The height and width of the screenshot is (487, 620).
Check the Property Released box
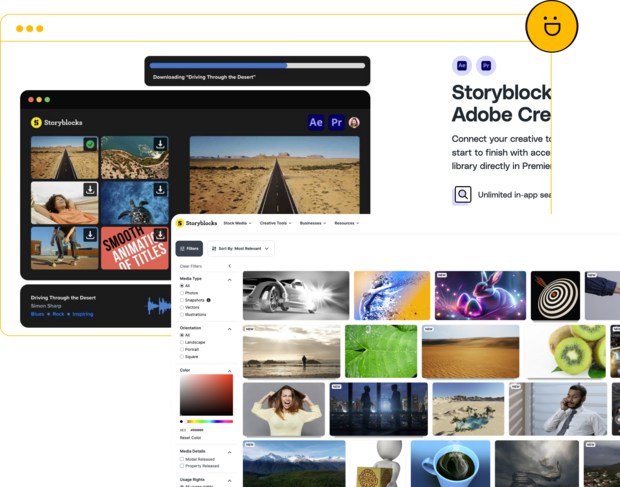click(x=182, y=466)
